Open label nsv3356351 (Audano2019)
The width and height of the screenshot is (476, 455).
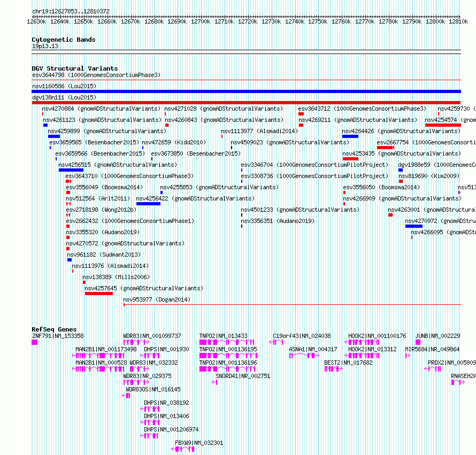[278, 221]
